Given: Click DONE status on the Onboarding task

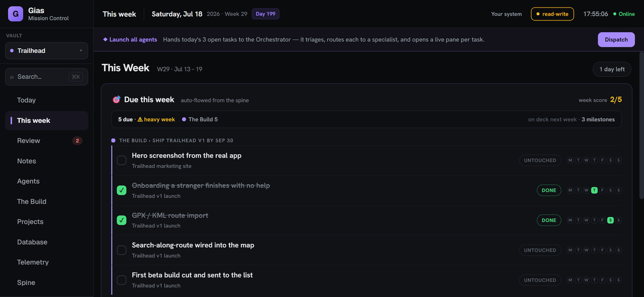Looking at the screenshot, I should pyautogui.click(x=549, y=190).
